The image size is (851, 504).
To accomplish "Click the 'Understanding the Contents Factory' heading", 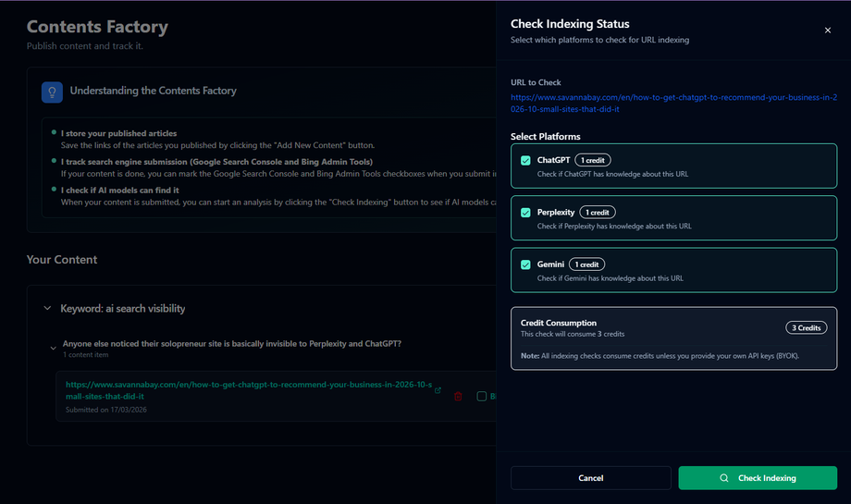I will pyautogui.click(x=153, y=92).
